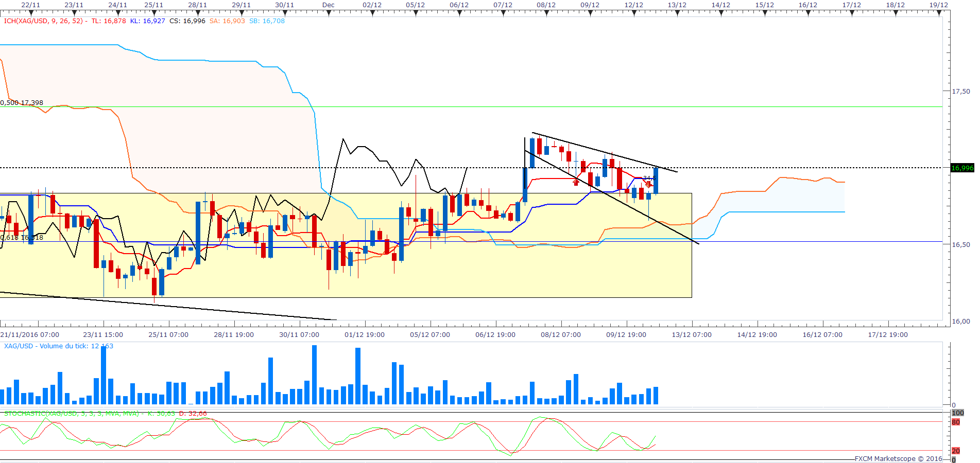Click the Dec date marker triangle
Screen dimensions: 980x463
pyautogui.click(x=329, y=13)
